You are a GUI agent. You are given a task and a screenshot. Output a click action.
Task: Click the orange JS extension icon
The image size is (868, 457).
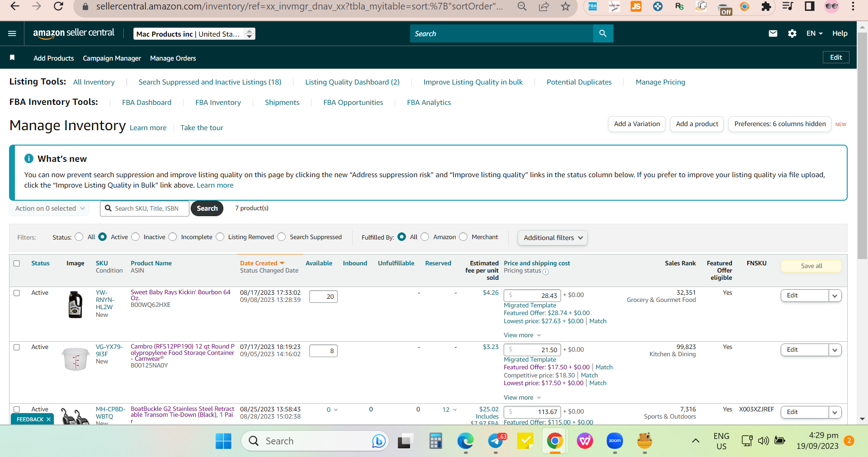pyautogui.click(x=636, y=6)
